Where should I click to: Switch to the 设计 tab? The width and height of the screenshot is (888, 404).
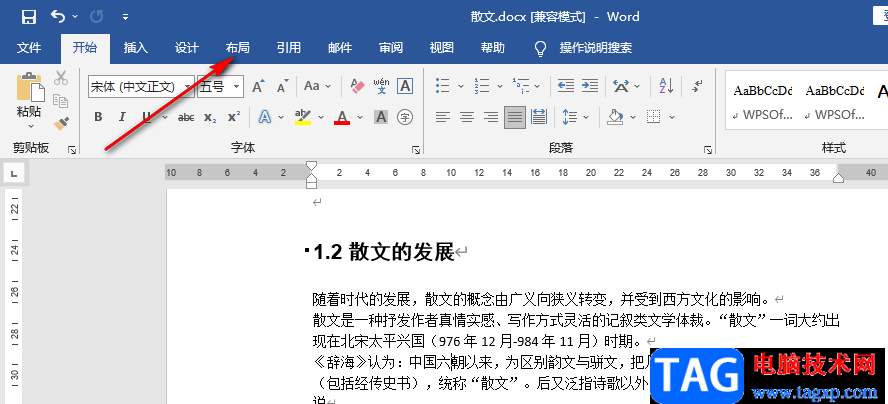coord(187,48)
